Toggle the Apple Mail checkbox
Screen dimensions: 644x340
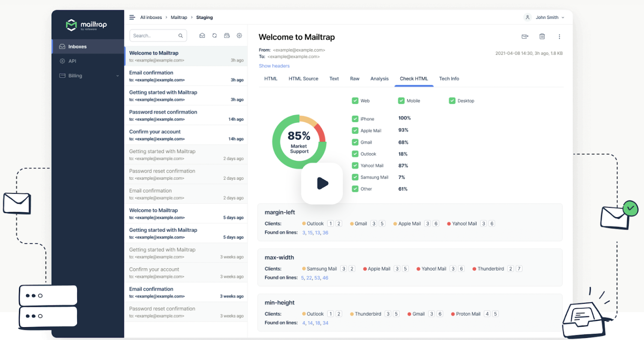[355, 131]
